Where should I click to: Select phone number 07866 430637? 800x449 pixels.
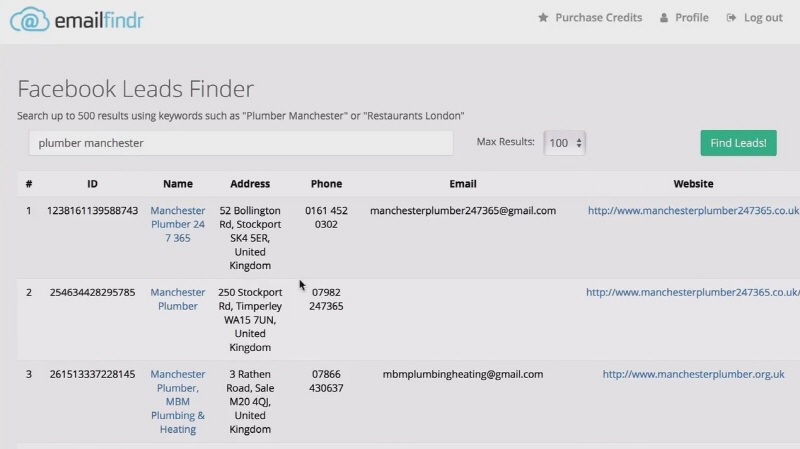pyautogui.click(x=327, y=381)
